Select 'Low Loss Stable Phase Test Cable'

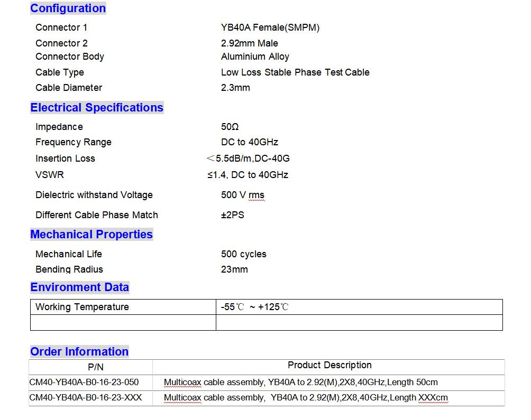point(295,72)
